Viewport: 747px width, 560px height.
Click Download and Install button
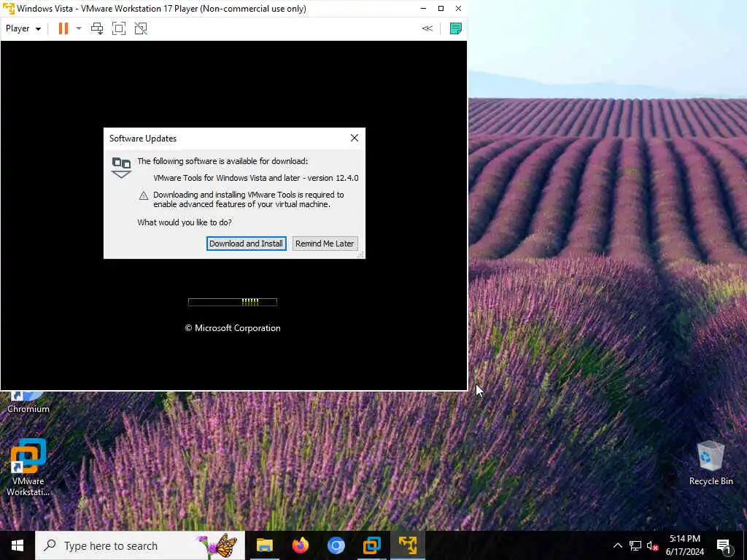(x=247, y=244)
